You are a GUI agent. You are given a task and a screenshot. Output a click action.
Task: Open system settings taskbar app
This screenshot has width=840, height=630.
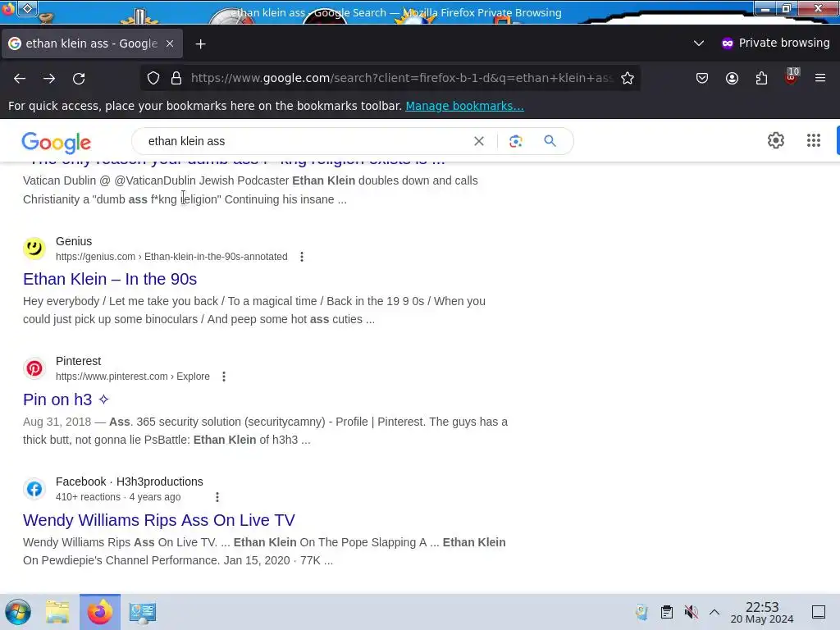(143, 612)
